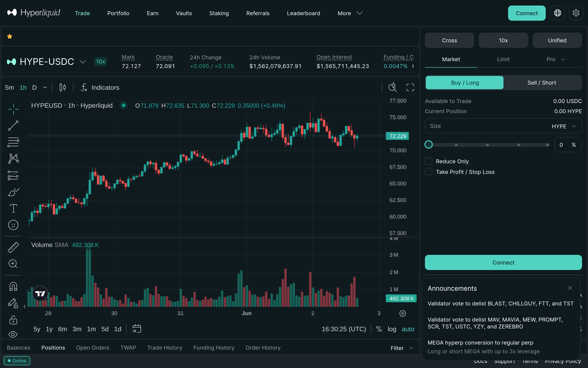Image resolution: width=588 pixels, height=368 pixels.
Task: Toggle auto scale on the chart
Action: pyautogui.click(x=408, y=329)
